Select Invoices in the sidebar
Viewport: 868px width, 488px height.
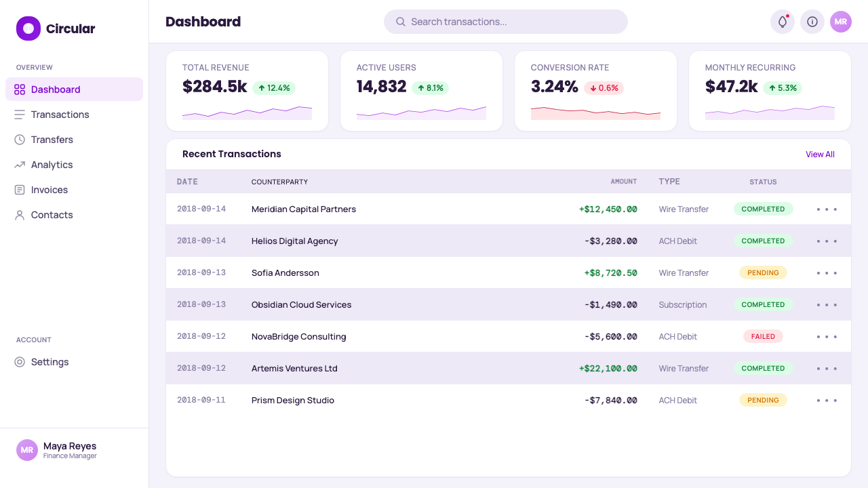click(x=74, y=190)
